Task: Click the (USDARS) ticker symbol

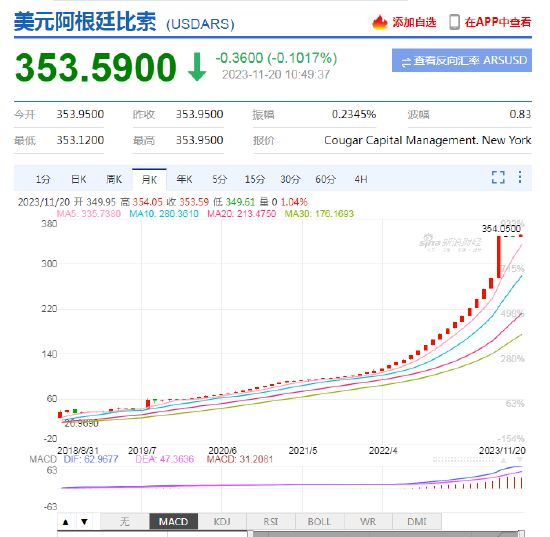Action: coord(200,24)
